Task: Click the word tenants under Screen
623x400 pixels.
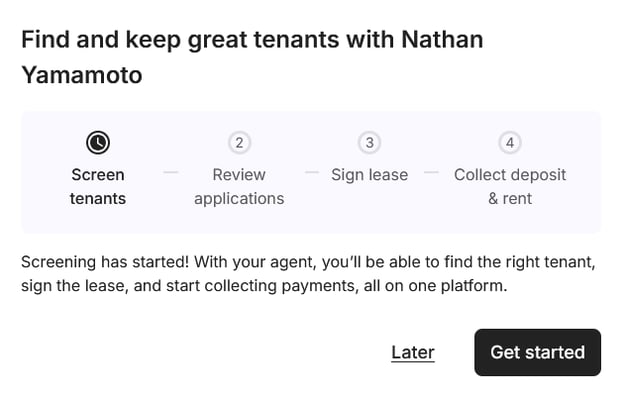Action: point(98,199)
